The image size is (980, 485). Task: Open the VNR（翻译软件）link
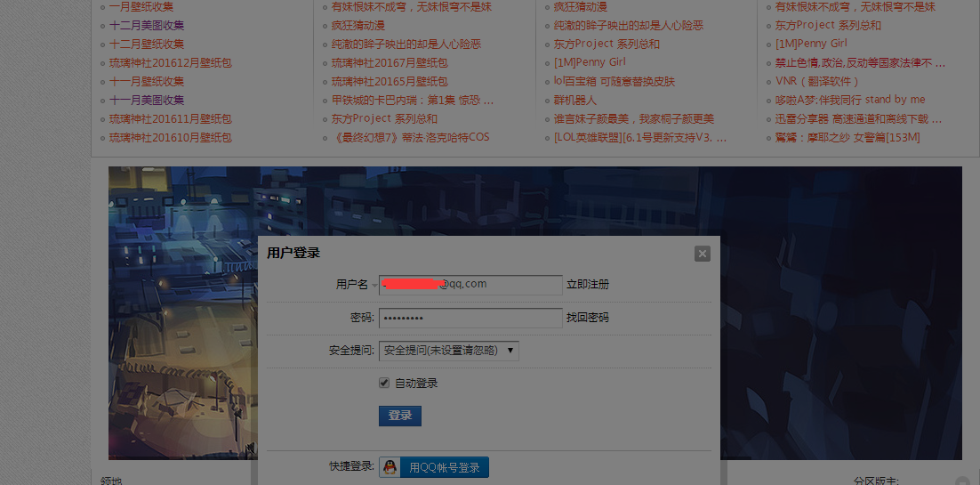coord(817,81)
